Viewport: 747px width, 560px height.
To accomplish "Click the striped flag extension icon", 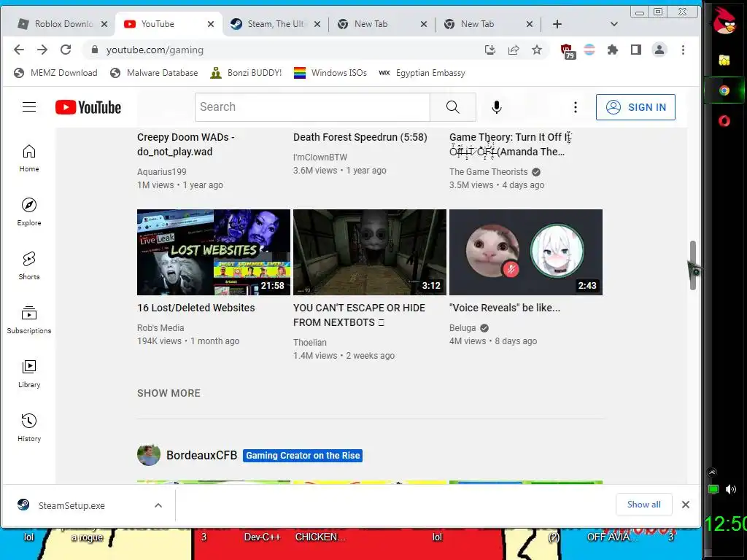I will click(589, 50).
